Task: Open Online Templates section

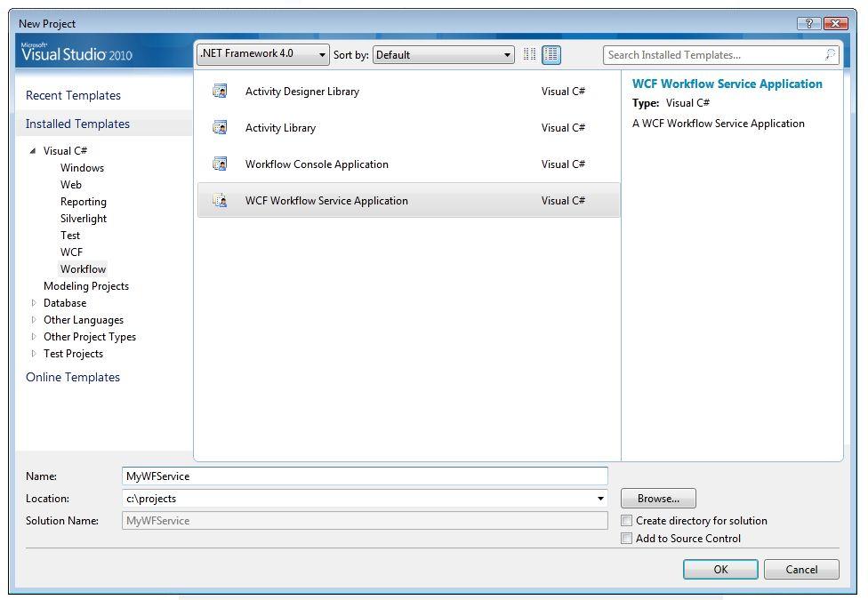Action: coord(73,377)
